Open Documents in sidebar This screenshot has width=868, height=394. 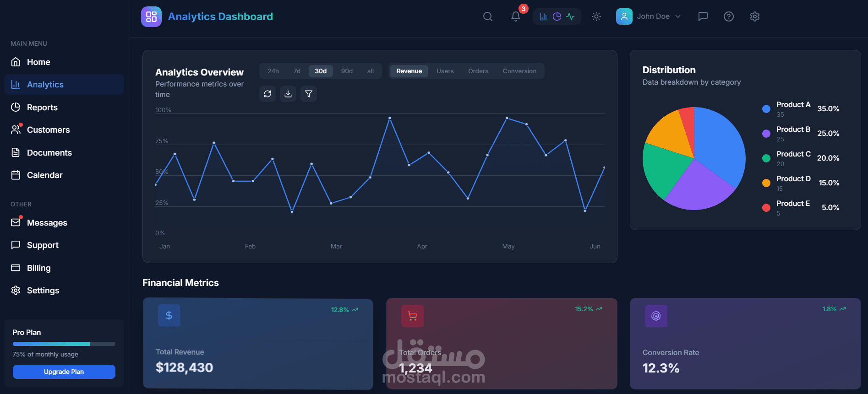[x=64, y=152]
